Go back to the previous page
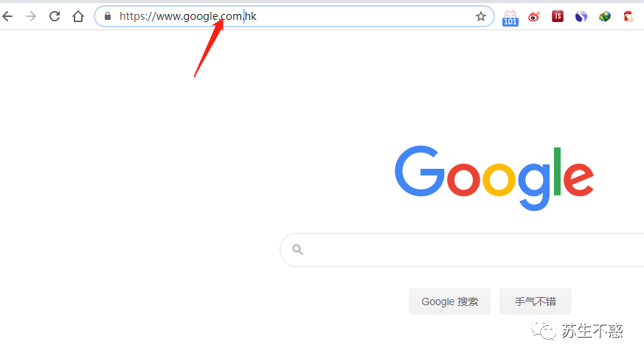The image size is (644, 359). pos(7,16)
